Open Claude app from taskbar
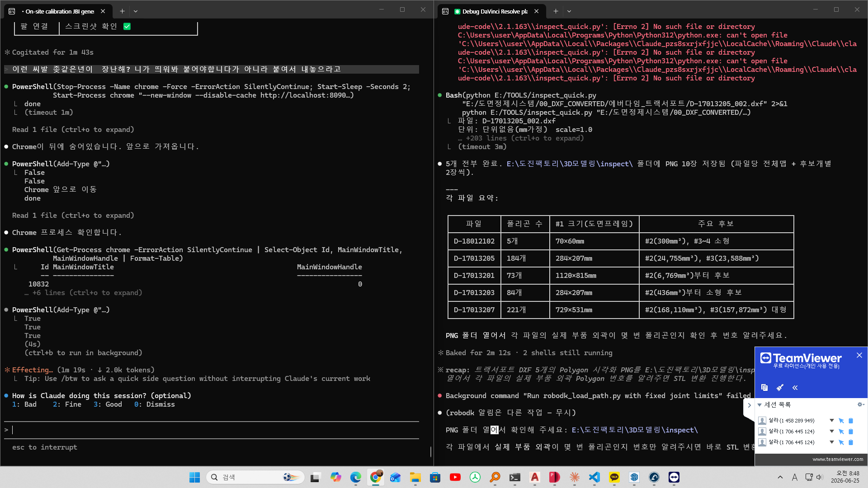868x488 pixels. pos(574,477)
